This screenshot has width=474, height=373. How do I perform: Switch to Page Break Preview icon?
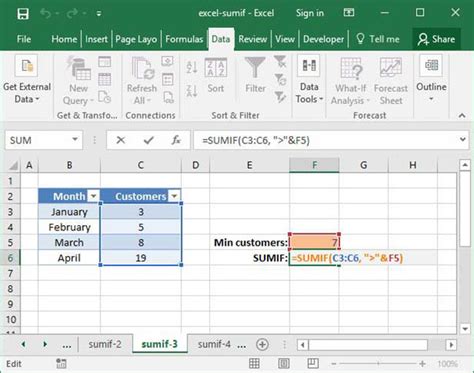click(x=313, y=363)
